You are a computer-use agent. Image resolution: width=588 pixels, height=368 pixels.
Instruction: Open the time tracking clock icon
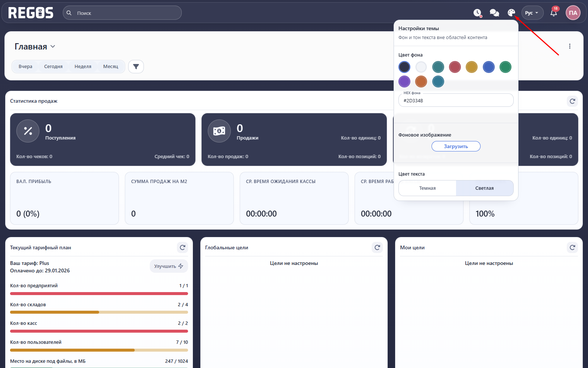tap(478, 13)
